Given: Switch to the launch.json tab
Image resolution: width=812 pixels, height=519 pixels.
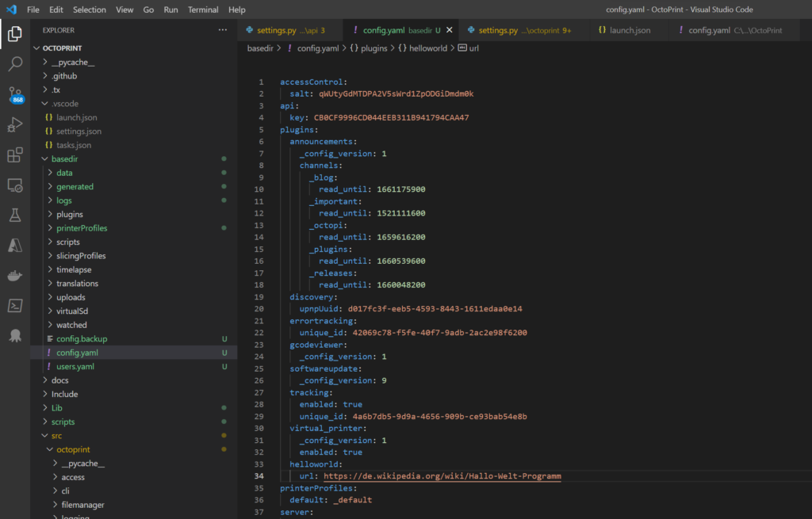Looking at the screenshot, I should coord(628,30).
